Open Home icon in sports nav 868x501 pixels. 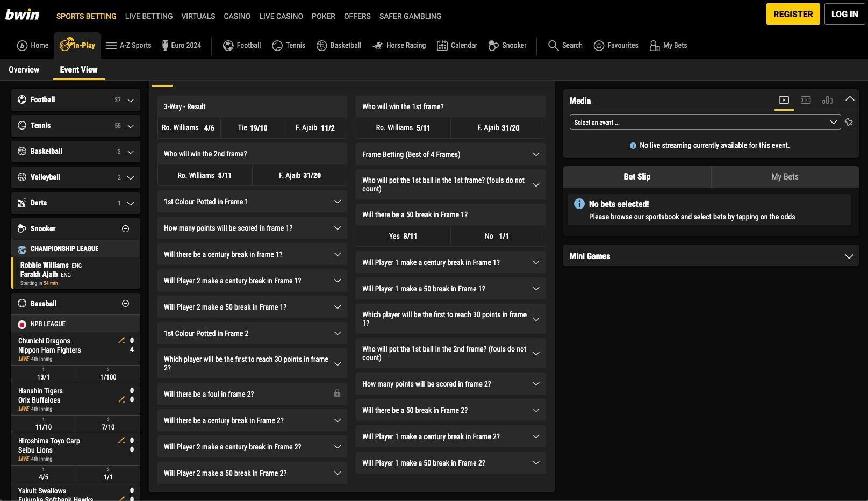(x=22, y=46)
